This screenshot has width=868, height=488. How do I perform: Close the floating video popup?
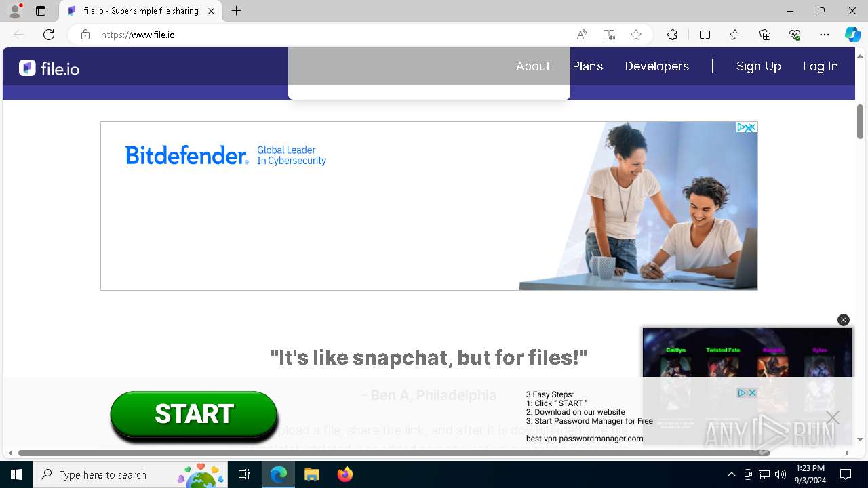[x=844, y=320]
